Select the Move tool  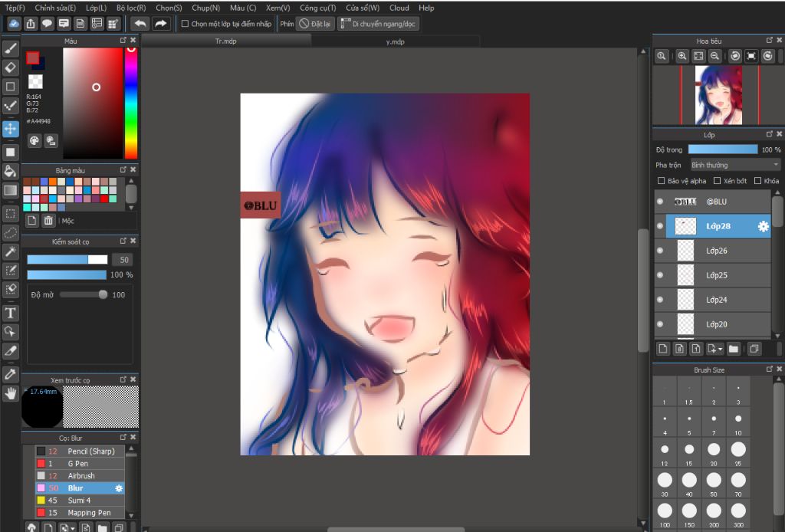tap(11, 129)
